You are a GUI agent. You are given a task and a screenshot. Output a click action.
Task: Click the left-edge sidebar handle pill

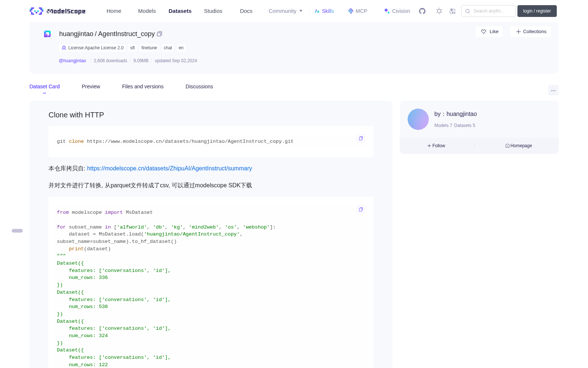pyautogui.click(x=17, y=231)
